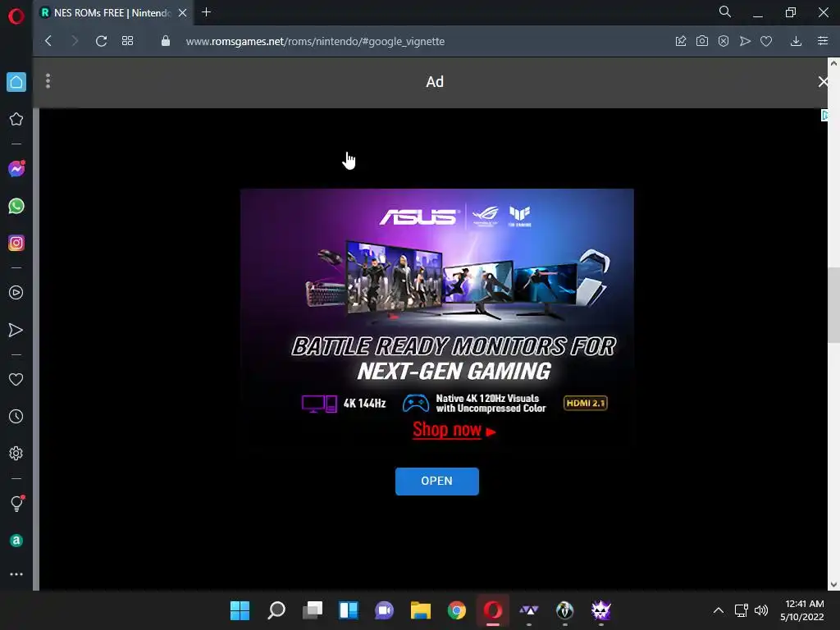Open sidebar setup three dots
Viewport: 840px width, 630px height.
point(16,573)
